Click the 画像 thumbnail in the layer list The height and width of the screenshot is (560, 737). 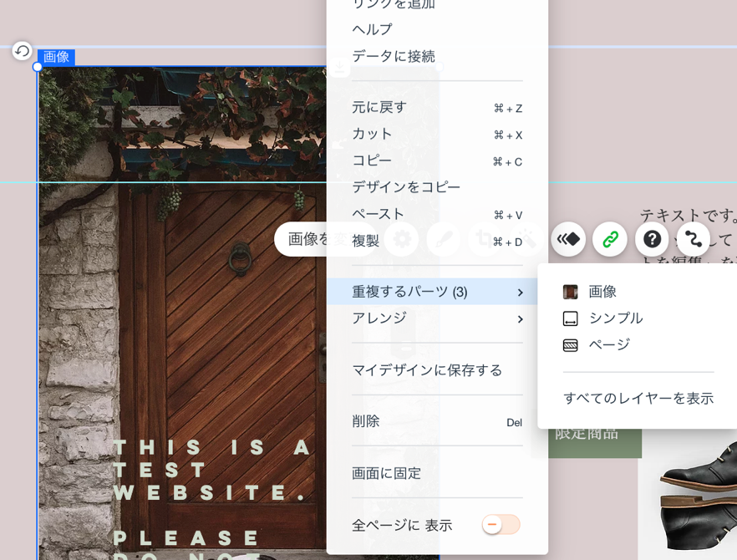571,291
